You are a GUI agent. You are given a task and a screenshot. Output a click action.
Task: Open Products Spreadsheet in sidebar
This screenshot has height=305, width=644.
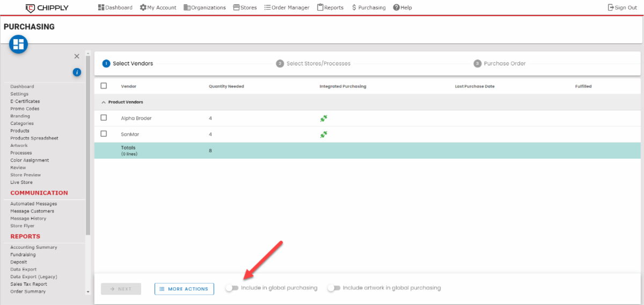34,138
